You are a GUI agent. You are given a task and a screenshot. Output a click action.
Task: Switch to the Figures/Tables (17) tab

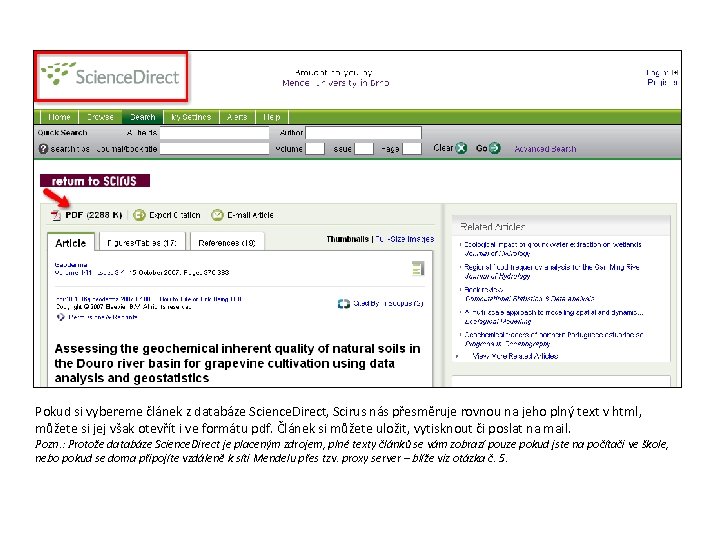[142, 242]
